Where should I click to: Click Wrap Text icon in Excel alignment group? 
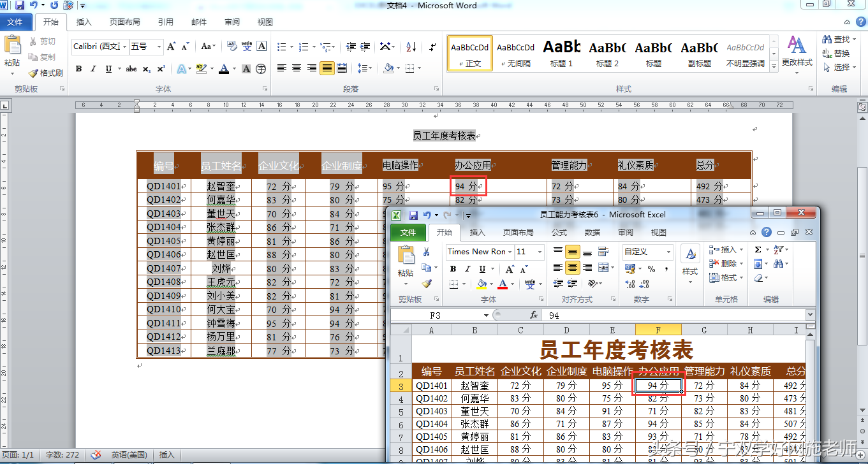tap(602, 252)
